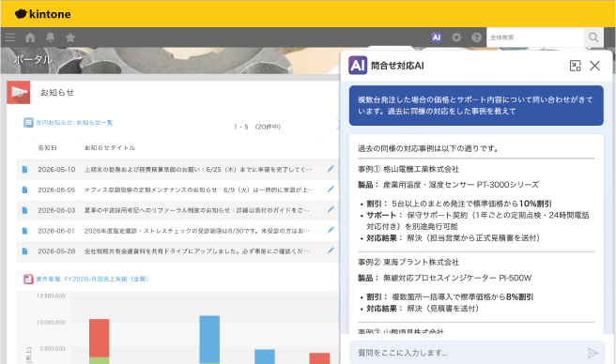Click 事例② 東海プラント株式会社 heading
The width and height of the screenshot is (616, 364).
[408, 262]
